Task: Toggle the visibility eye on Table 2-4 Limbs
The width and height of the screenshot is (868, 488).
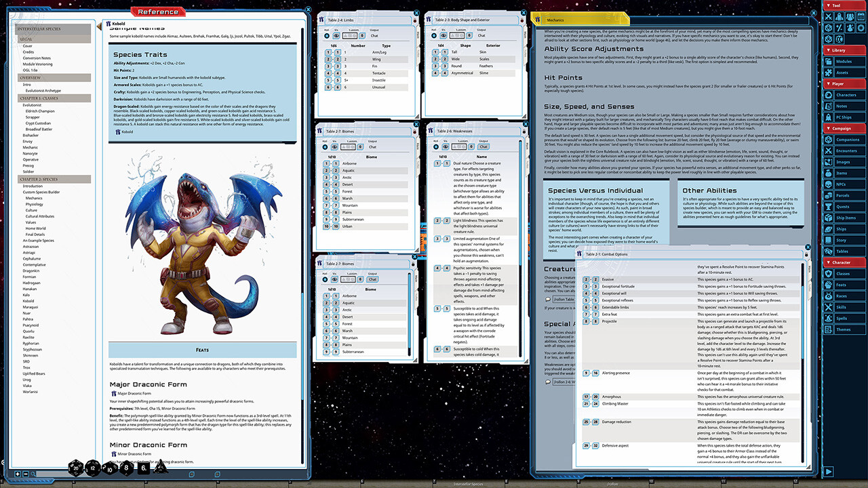Action: (336, 35)
